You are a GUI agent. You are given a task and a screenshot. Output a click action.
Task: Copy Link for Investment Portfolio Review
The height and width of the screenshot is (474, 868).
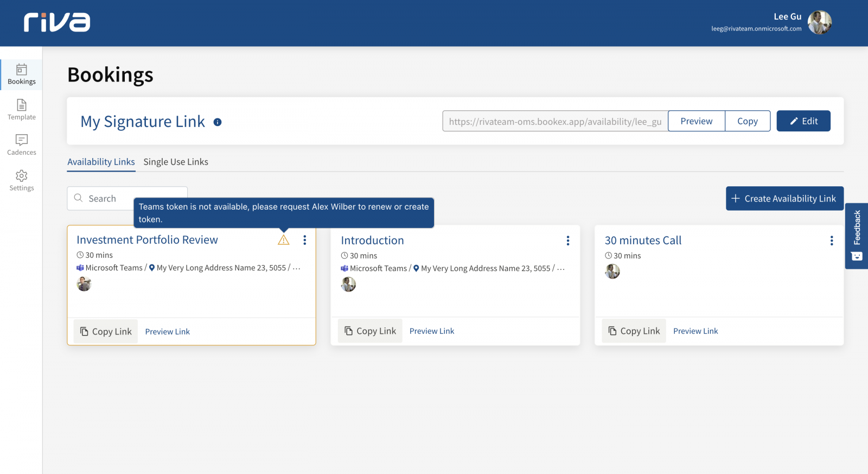pos(106,331)
